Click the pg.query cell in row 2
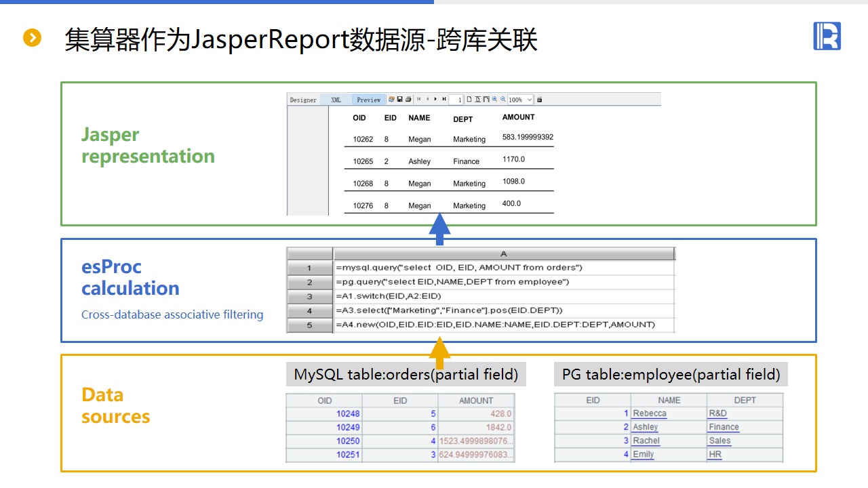The width and height of the screenshot is (868, 488). (504, 282)
